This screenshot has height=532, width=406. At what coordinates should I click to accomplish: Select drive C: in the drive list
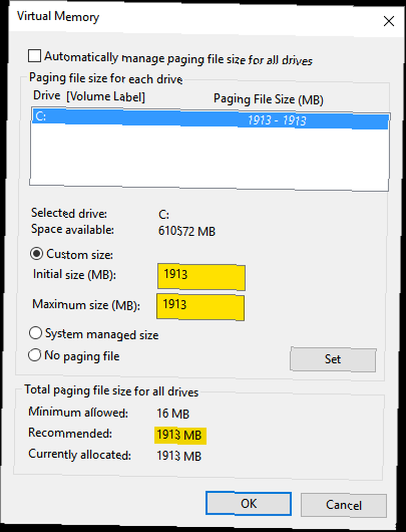(x=210, y=119)
